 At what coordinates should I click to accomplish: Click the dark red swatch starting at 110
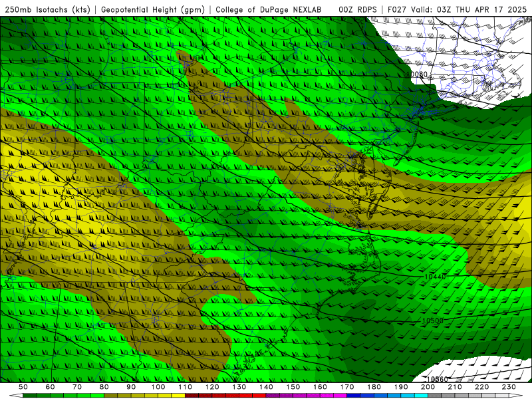coord(192,396)
